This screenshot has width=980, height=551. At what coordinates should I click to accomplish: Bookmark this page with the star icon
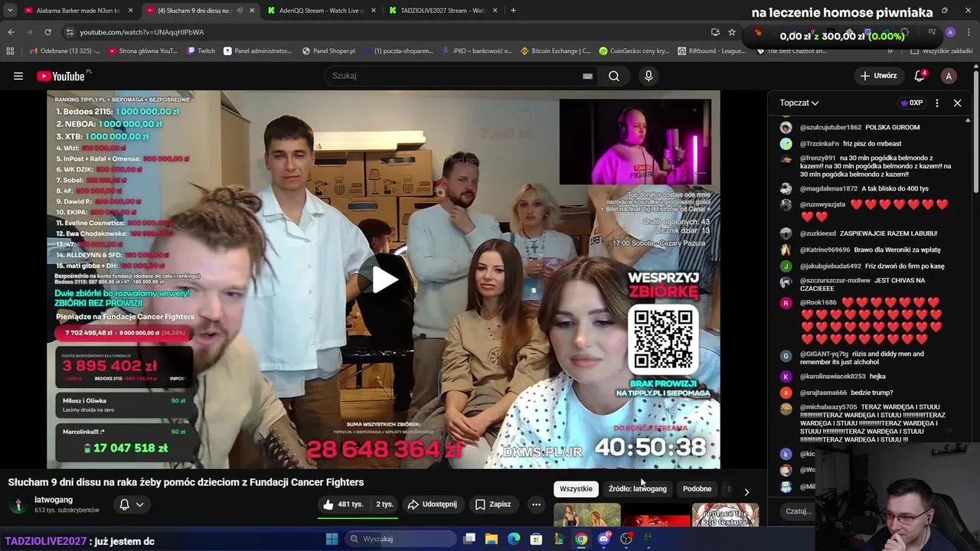click(732, 32)
